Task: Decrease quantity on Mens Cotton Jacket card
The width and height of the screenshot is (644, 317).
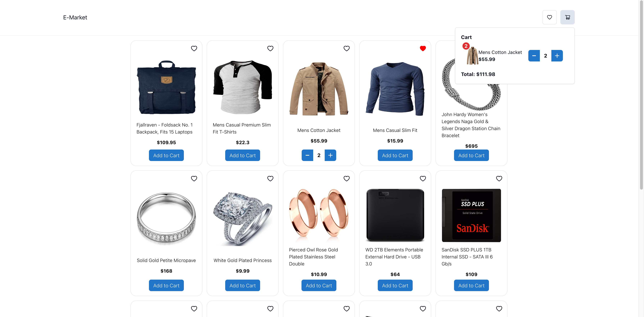Action: coord(307,155)
